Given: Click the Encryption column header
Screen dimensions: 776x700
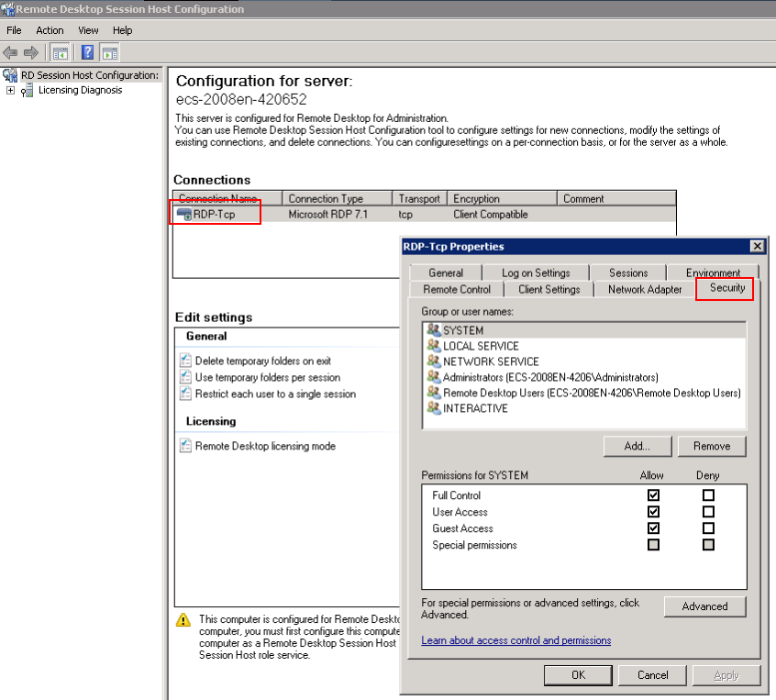Looking at the screenshot, I should [502, 198].
